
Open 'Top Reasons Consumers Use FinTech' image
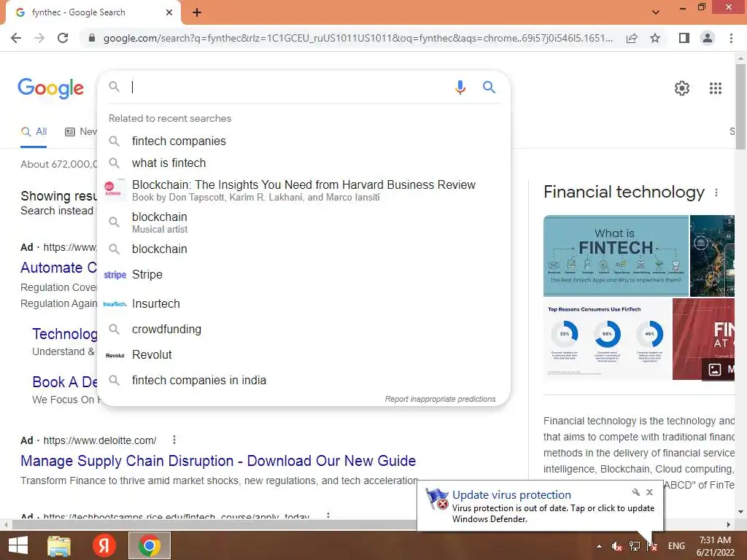608,339
